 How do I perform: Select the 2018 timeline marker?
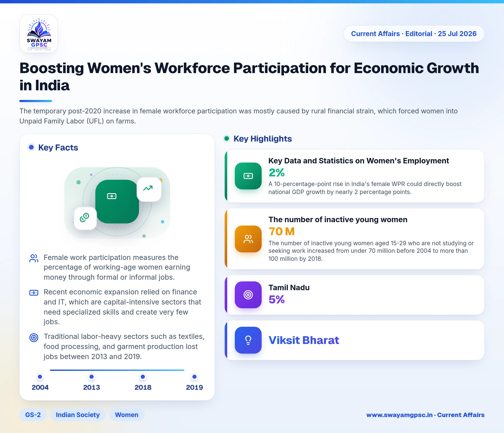(143, 377)
